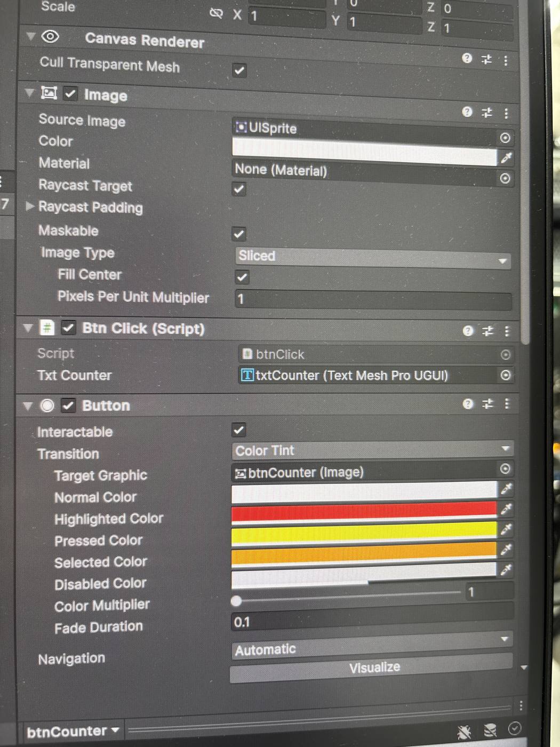Uncheck the Maskable option

pyautogui.click(x=239, y=233)
